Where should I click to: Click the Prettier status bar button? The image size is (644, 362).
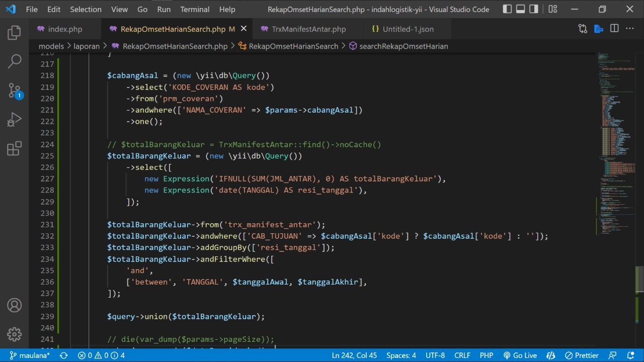pos(582,355)
